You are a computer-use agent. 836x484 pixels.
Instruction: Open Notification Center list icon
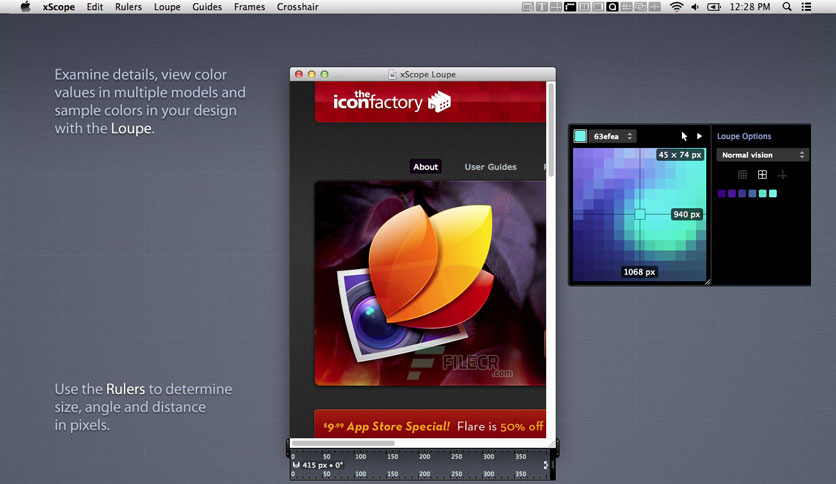pyautogui.click(x=807, y=7)
